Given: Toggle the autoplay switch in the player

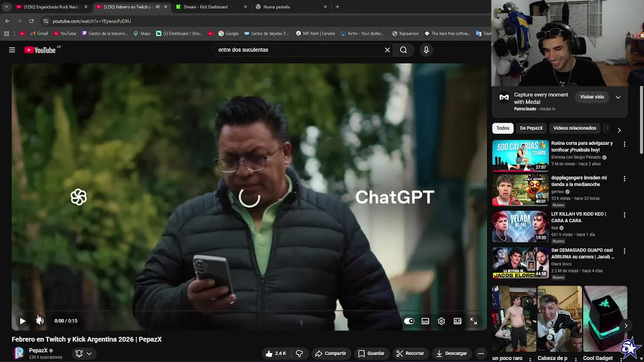Looking at the screenshot, I should [409, 321].
